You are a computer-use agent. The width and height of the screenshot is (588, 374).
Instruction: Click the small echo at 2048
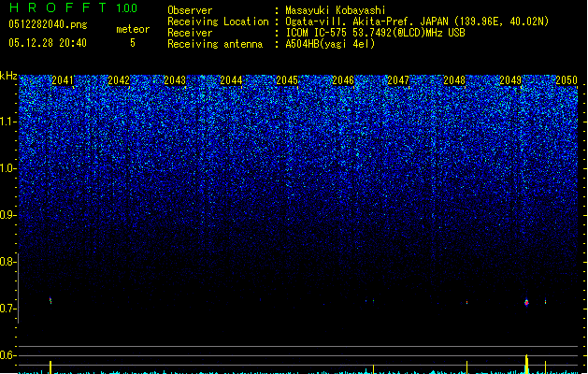tap(466, 302)
